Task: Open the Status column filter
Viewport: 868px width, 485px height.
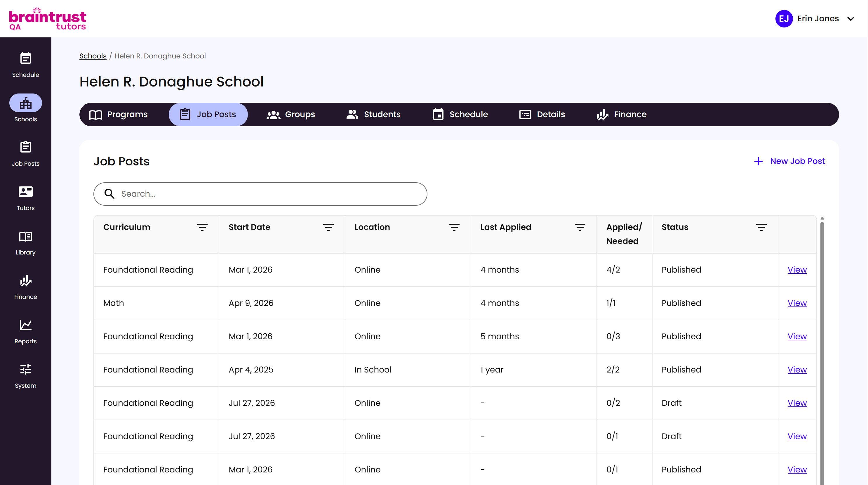Action: [x=761, y=227]
